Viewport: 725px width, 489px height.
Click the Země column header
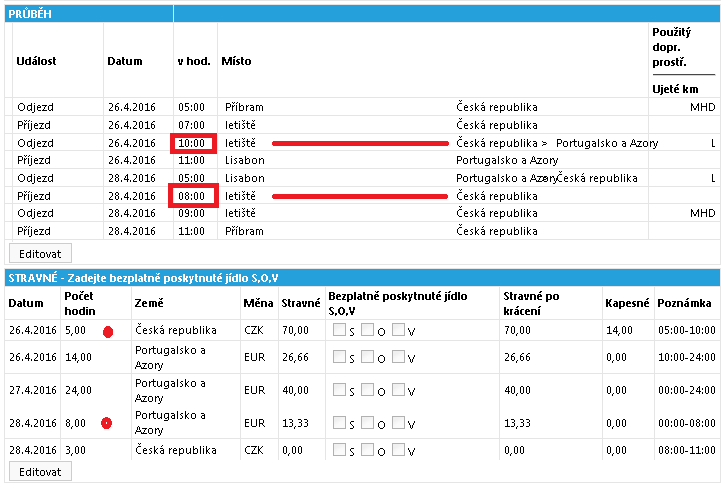(x=149, y=303)
